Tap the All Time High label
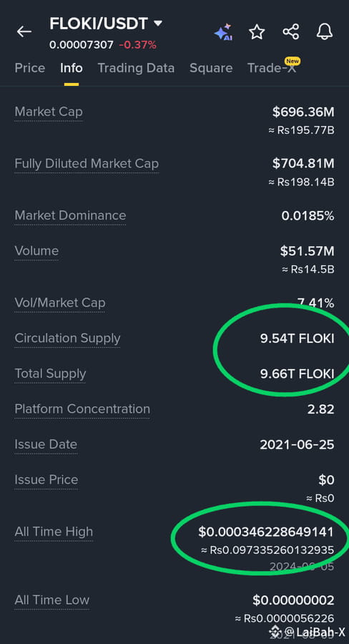Viewport: 349px width, 644px height. 54,532
